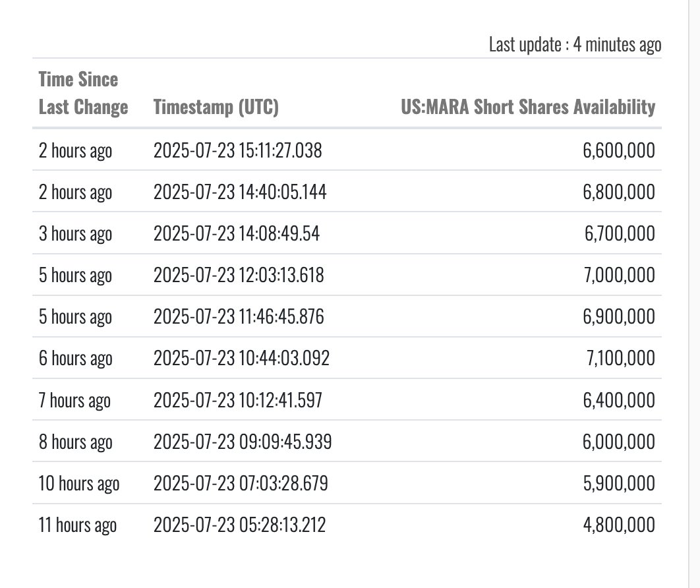Click the 6,000,000 availability value
The width and height of the screenshot is (700, 588).
coord(619,442)
